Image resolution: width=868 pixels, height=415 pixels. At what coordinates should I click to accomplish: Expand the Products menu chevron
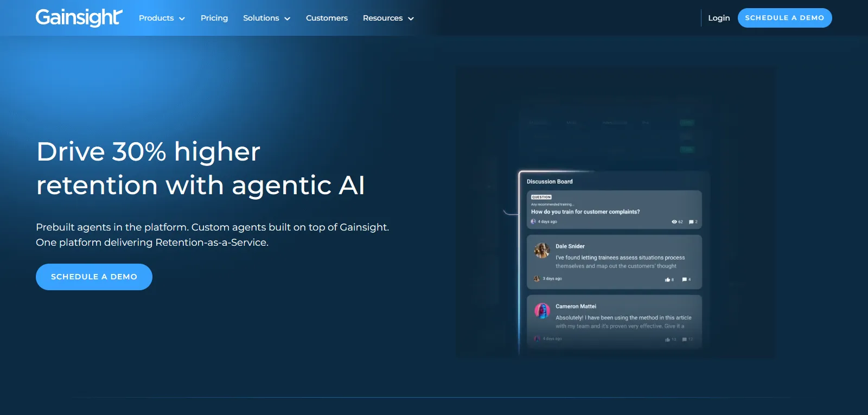pos(182,18)
